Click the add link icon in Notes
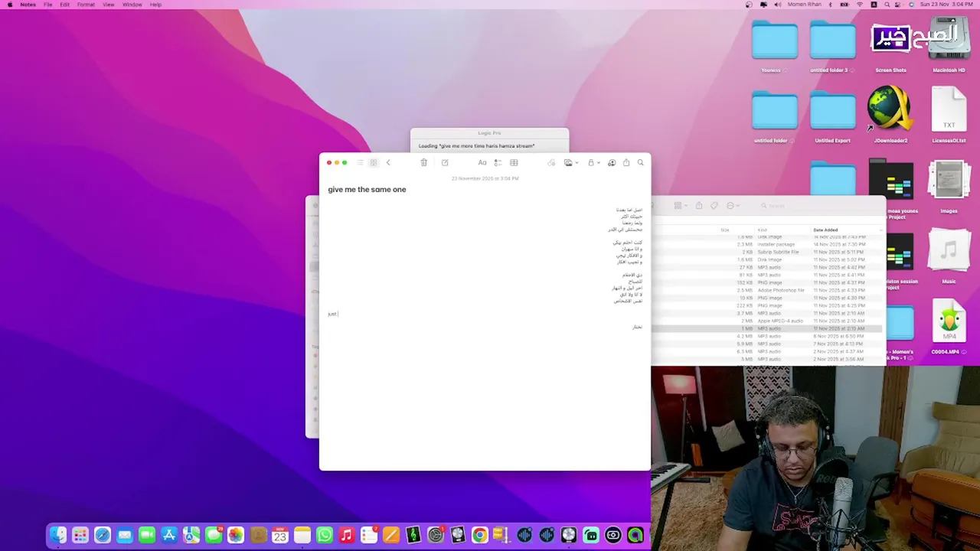The height and width of the screenshot is (551, 980). coord(551,162)
